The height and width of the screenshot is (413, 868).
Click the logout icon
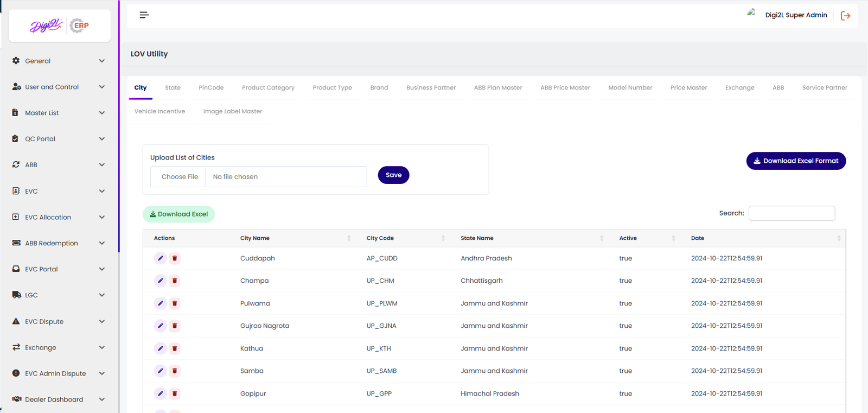845,16
